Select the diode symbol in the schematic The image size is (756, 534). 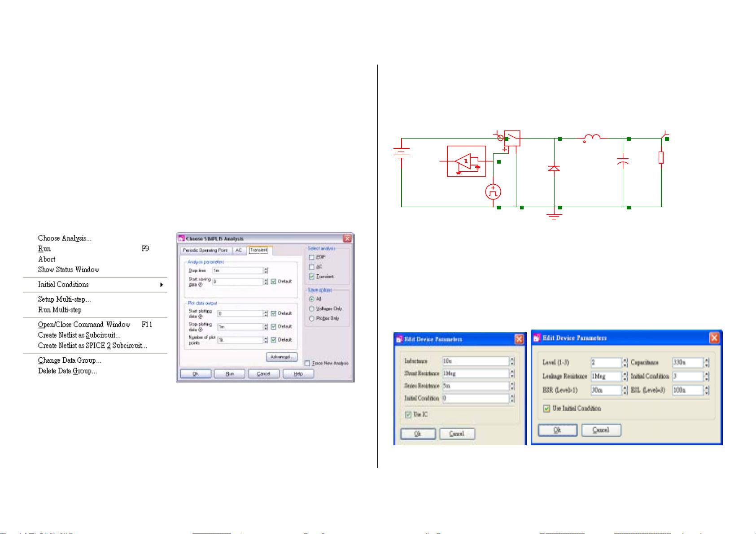554,168
